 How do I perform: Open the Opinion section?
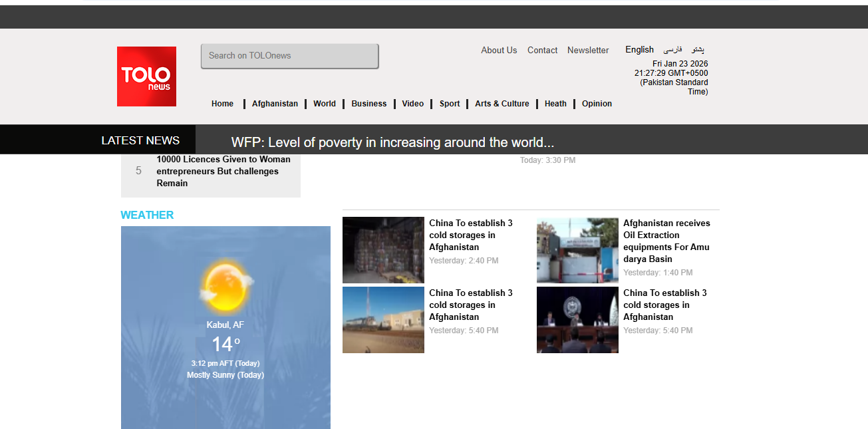(x=597, y=104)
